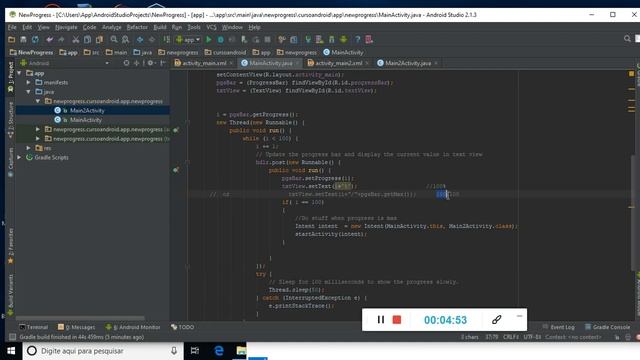Click the horizontal scrollbar of Project panel

coord(80,318)
